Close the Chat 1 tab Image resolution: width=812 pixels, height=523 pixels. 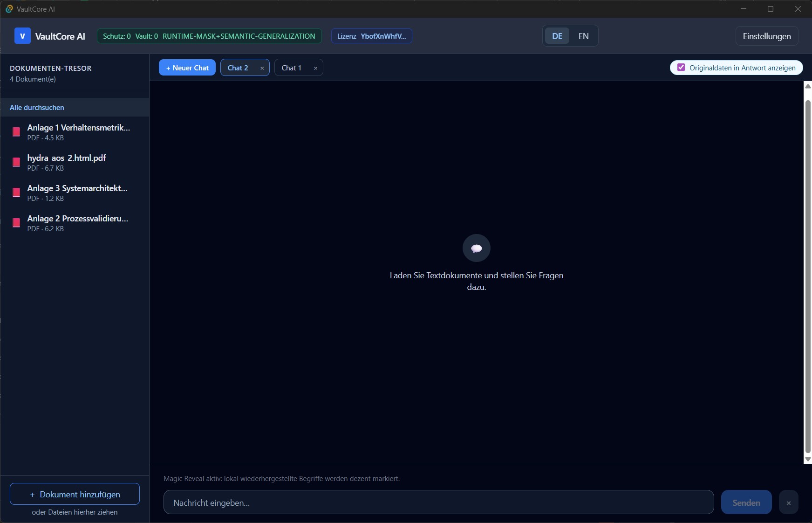[315, 68]
